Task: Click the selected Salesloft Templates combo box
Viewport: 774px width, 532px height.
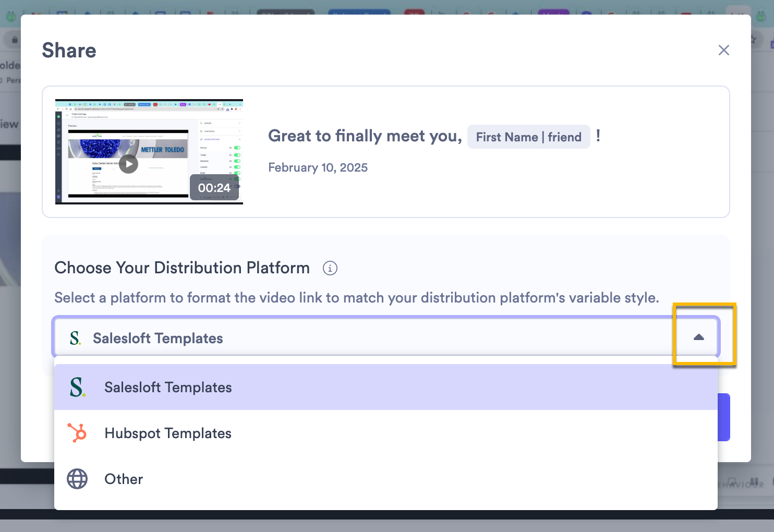Action: (386, 337)
